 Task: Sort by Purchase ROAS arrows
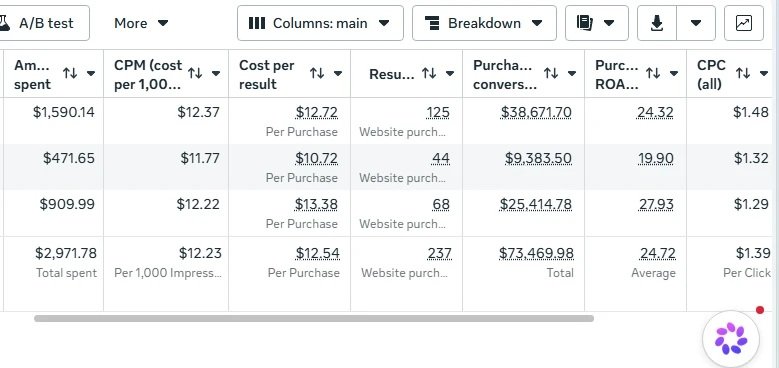coord(653,74)
